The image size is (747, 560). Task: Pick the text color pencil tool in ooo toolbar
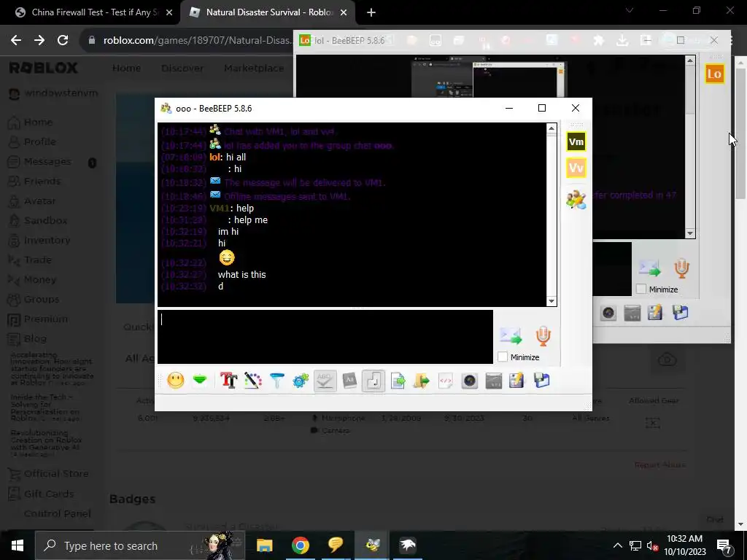point(253,381)
